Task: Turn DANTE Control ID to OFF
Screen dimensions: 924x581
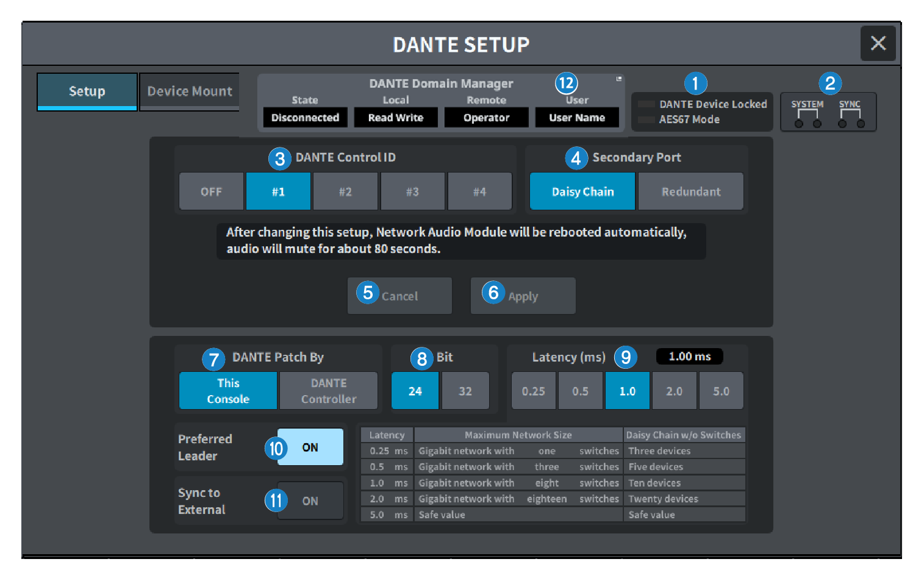Action: click(211, 191)
